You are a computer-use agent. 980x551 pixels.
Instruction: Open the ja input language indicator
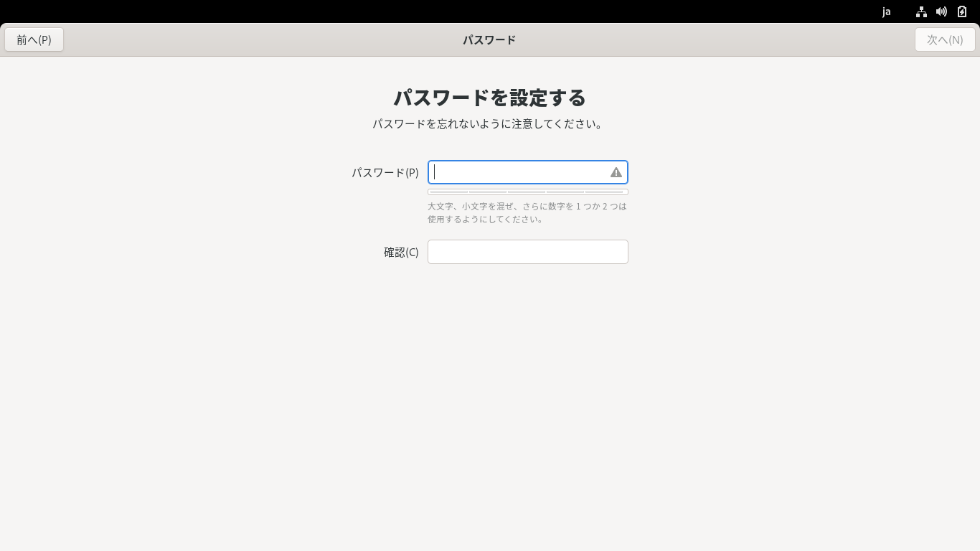point(887,11)
